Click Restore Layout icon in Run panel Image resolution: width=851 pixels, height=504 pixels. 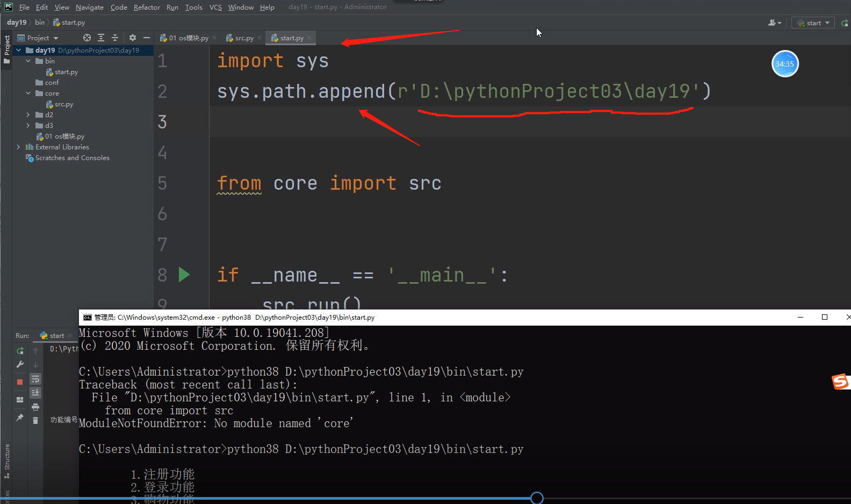[20, 400]
